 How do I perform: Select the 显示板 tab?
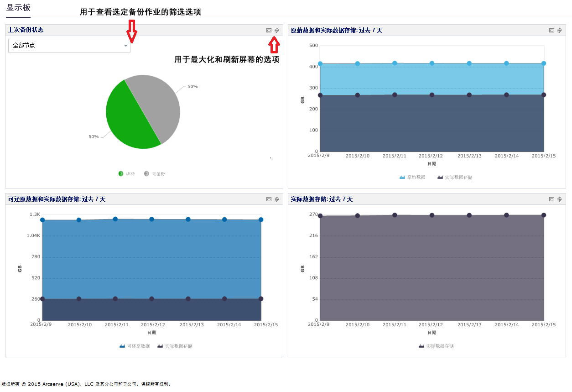click(x=18, y=8)
